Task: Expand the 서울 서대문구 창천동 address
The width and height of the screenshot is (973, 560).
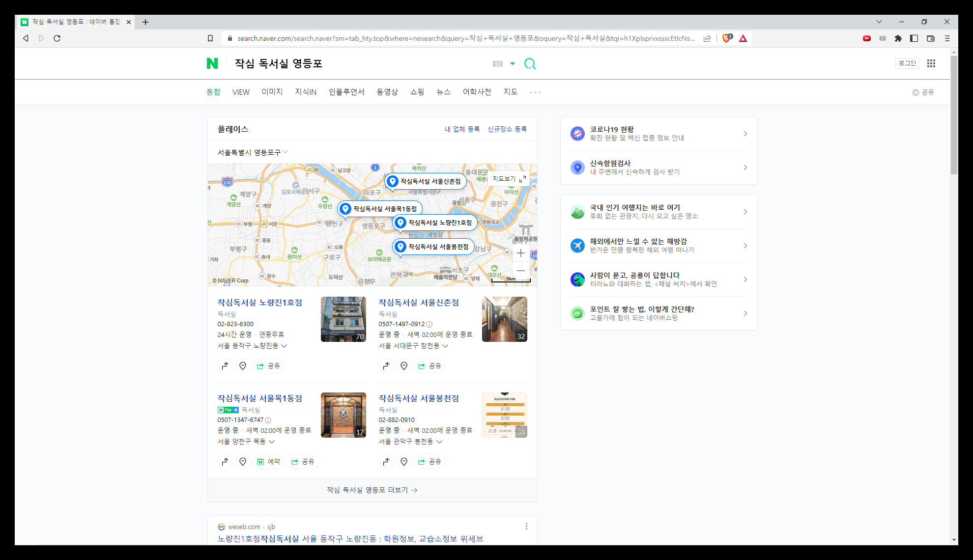Action: click(414, 346)
